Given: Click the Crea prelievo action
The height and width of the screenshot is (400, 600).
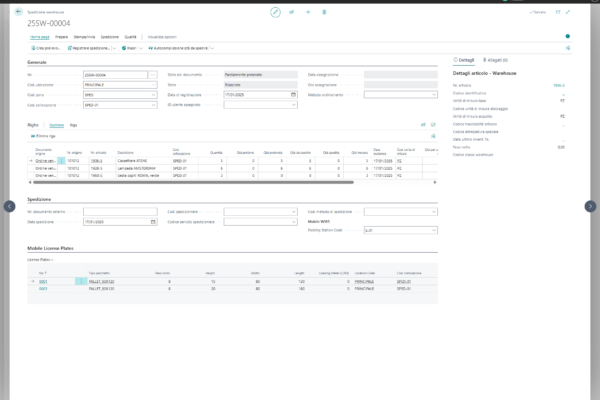Looking at the screenshot, I should tap(47, 47).
